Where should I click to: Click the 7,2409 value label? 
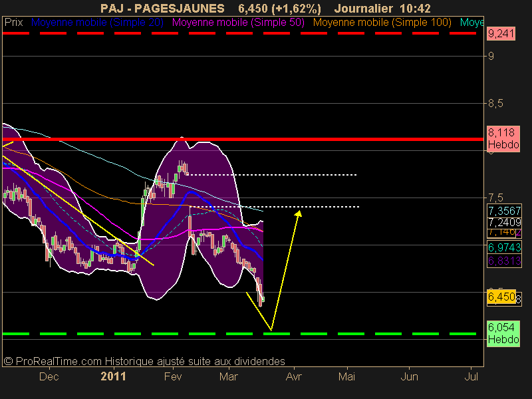504,223
